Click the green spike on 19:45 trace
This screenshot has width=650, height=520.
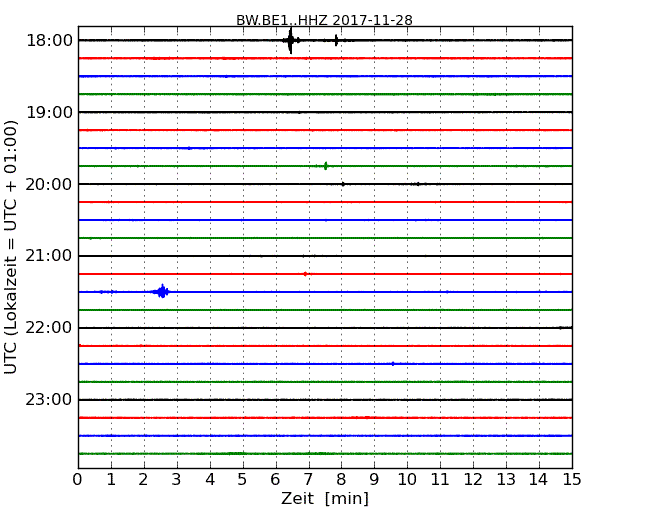pos(325,166)
